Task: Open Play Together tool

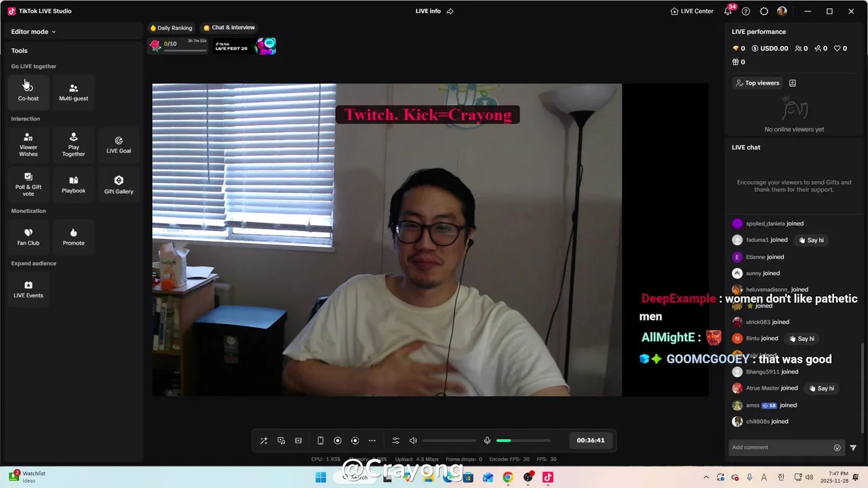Action: coord(73,145)
